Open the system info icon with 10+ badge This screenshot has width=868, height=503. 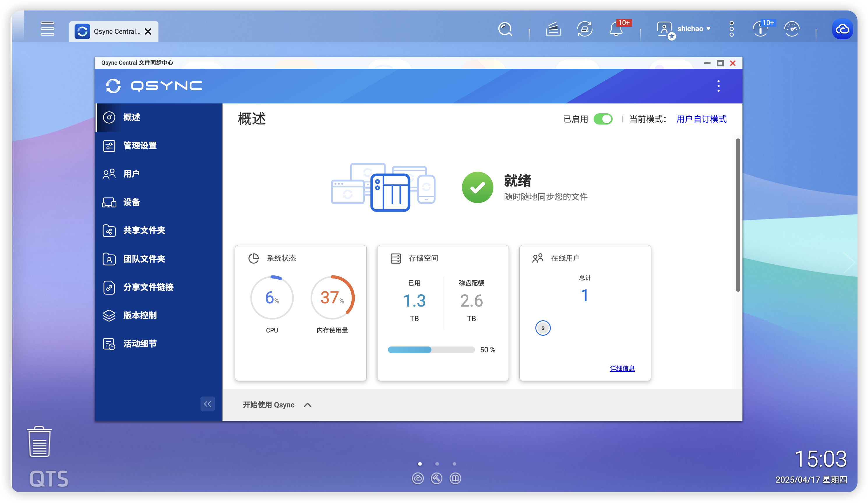click(760, 29)
